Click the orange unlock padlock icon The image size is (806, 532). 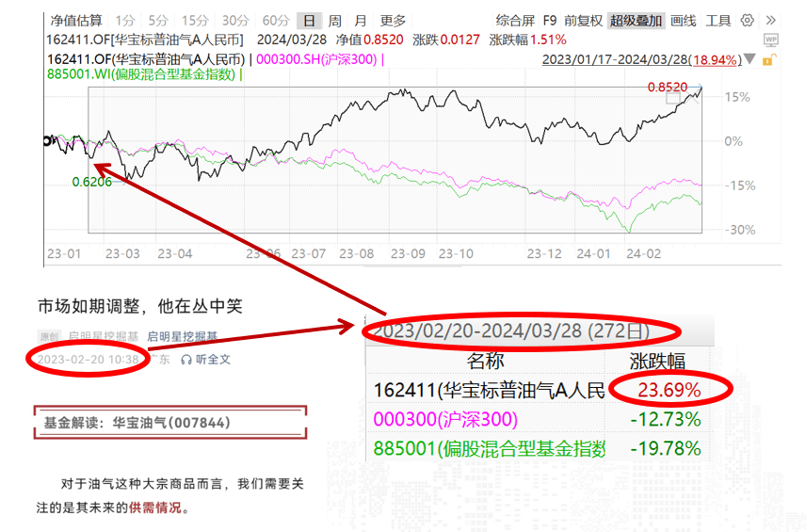tap(768, 60)
